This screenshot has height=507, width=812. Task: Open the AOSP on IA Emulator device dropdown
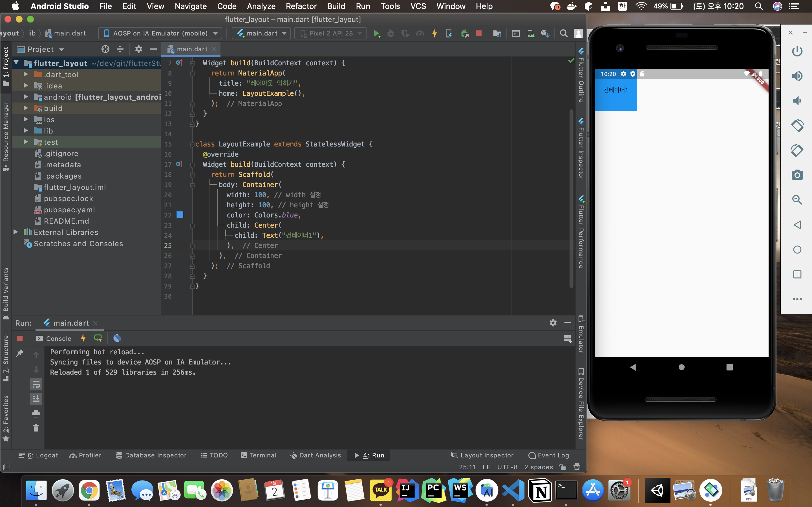pyautogui.click(x=161, y=33)
